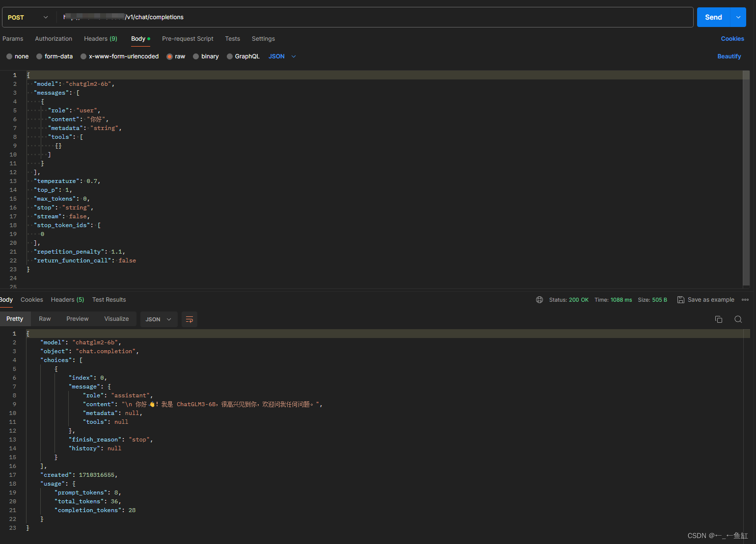This screenshot has height=544, width=756.
Task: Open the JSON format dropdown in the body toolbar
Action: 282,56
